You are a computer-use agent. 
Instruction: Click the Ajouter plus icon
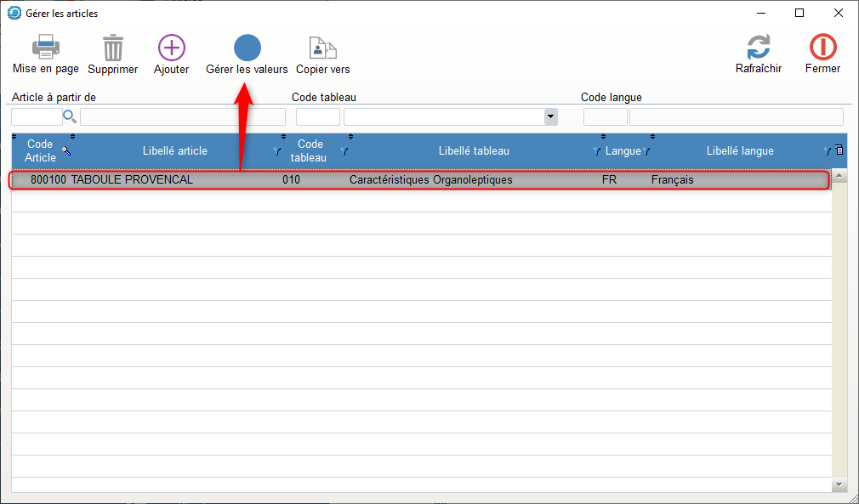(x=172, y=48)
